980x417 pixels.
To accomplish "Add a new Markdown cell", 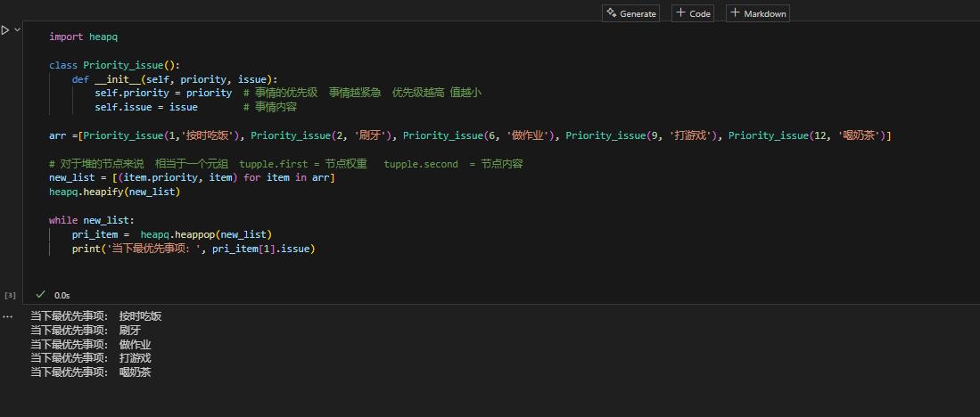I will click(757, 13).
